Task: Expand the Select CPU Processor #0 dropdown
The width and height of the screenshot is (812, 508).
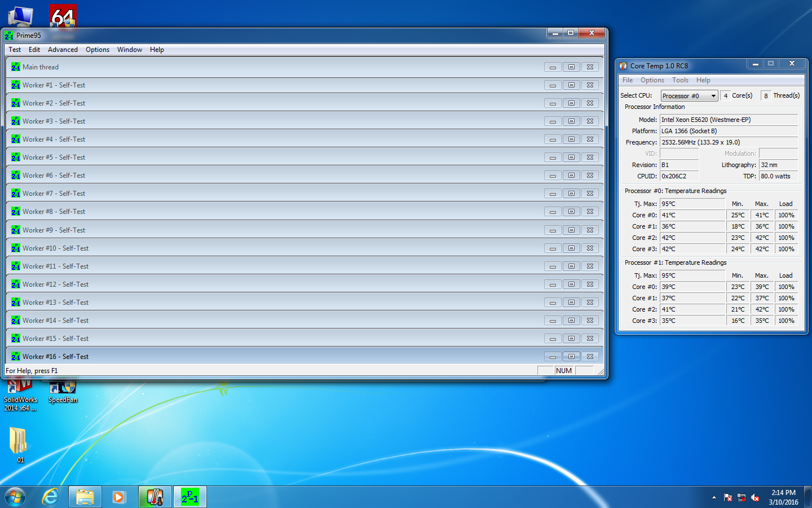Action: click(x=713, y=96)
